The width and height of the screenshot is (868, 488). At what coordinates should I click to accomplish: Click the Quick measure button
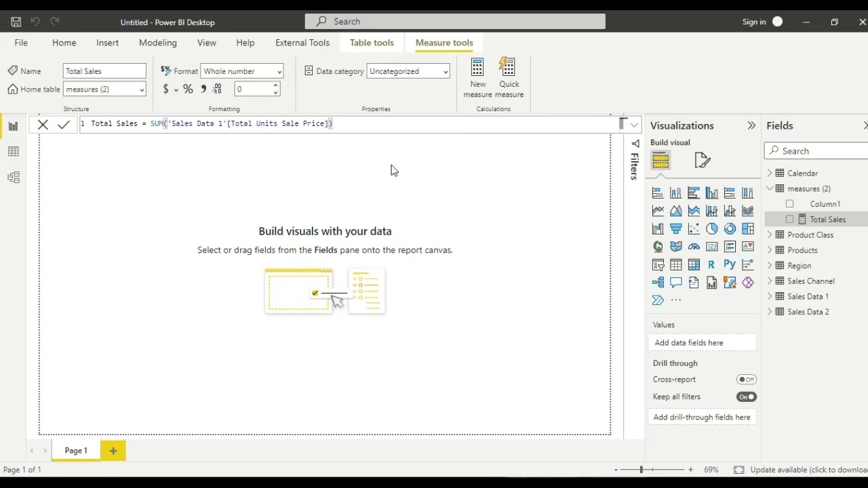pos(509,78)
